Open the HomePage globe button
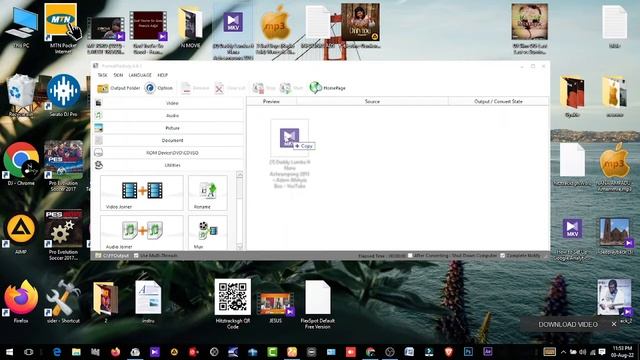Viewport: 640px width, 360px height. [328, 88]
